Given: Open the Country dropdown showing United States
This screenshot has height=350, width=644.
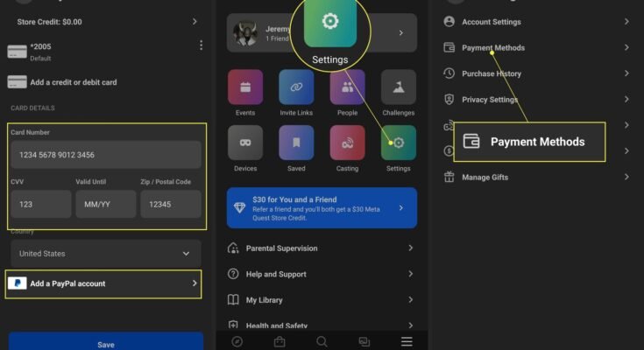Looking at the screenshot, I should tap(106, 254).
